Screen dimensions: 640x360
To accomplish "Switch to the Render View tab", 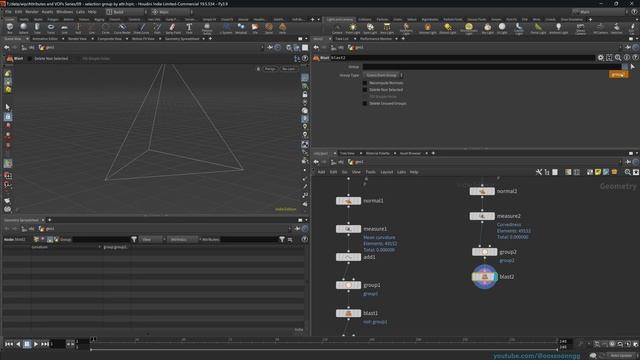I will click(x=77, y=39).
